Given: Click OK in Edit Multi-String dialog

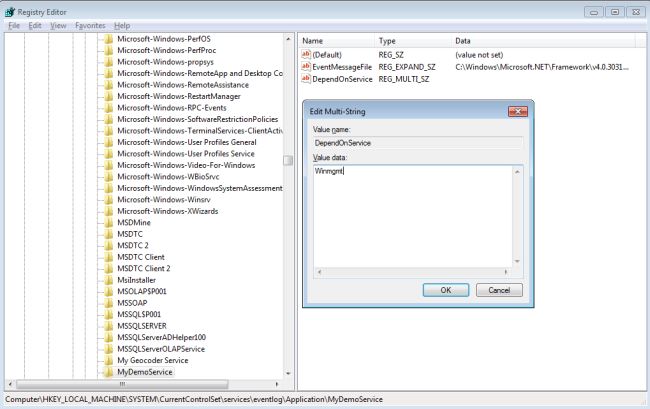Looking at the screenshot, I should pos(446,290).
